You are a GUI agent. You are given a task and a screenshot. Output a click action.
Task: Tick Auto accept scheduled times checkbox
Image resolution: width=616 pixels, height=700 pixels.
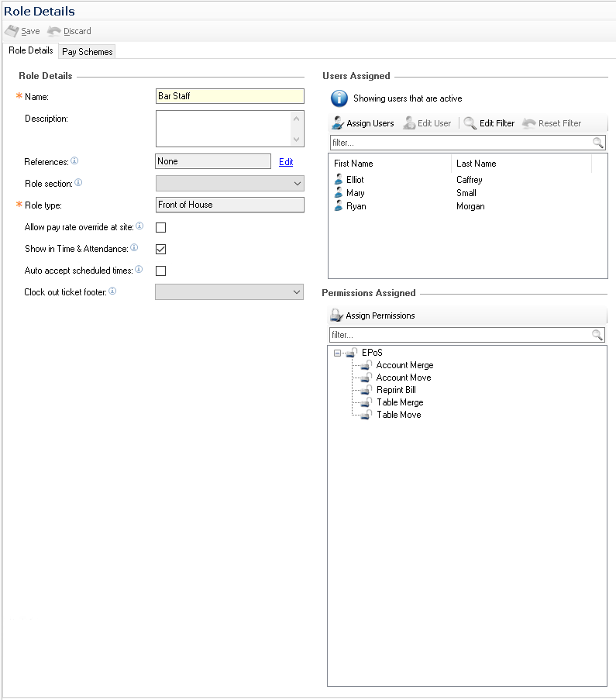click(161, 271)
